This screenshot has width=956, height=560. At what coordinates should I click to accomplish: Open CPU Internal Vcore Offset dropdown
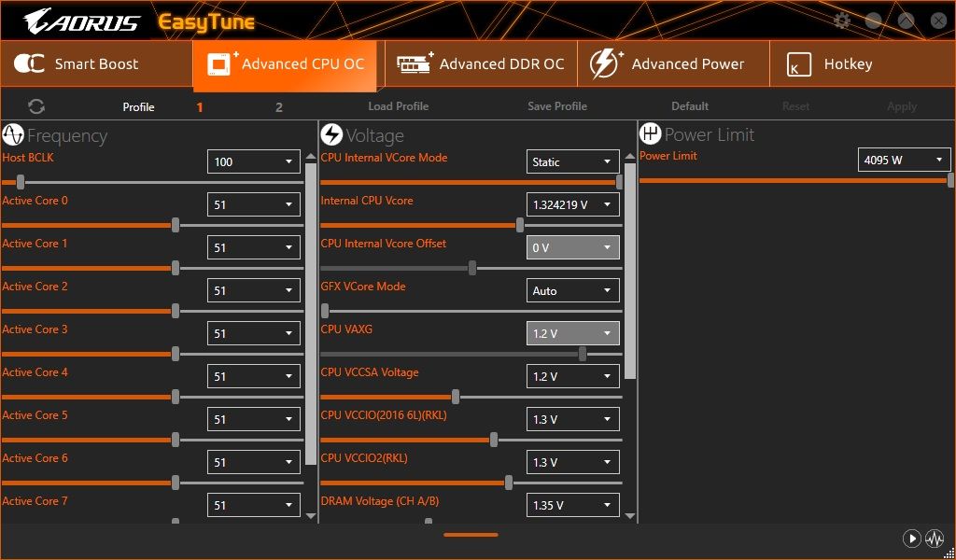(573, 247)
